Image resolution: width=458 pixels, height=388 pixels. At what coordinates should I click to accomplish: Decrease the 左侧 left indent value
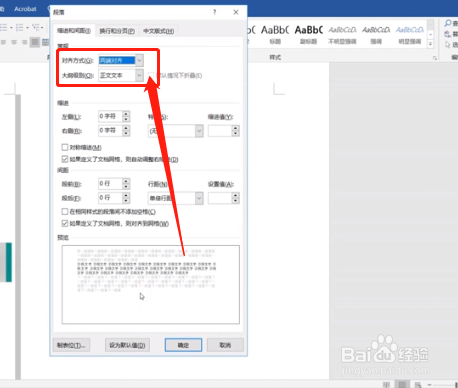coord(126,119)
